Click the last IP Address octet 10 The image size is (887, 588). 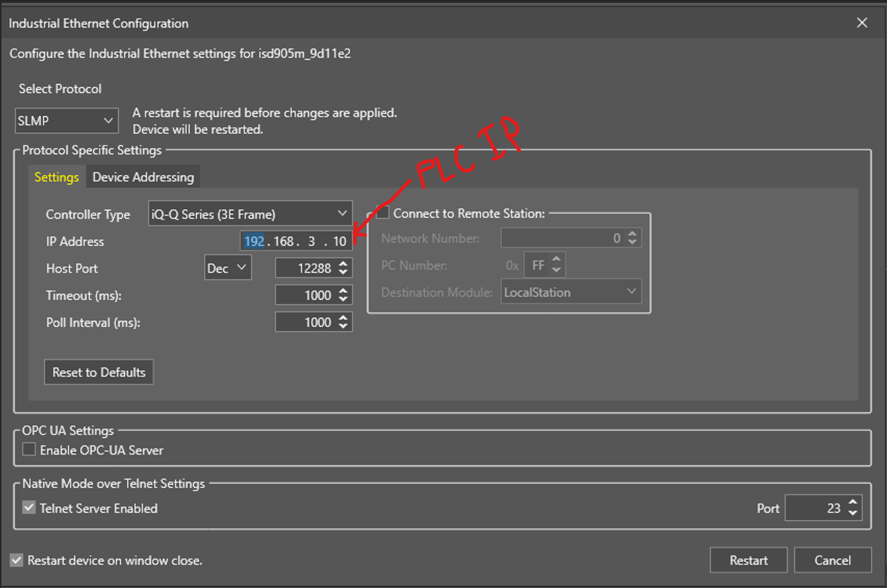[x=340, y=242]
